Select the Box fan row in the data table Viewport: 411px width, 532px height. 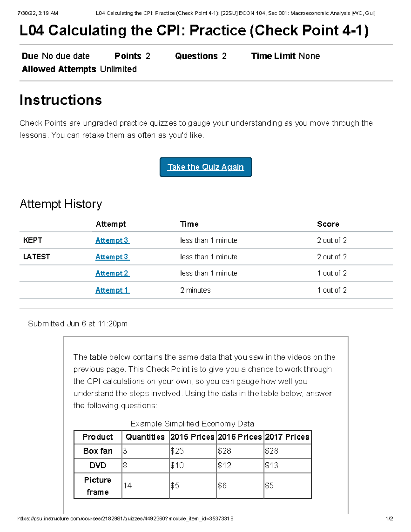pos(98,451)
